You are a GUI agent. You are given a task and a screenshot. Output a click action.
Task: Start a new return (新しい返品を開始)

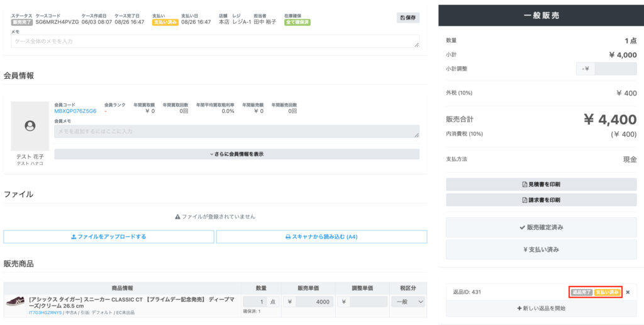click(x=541, y=308)
